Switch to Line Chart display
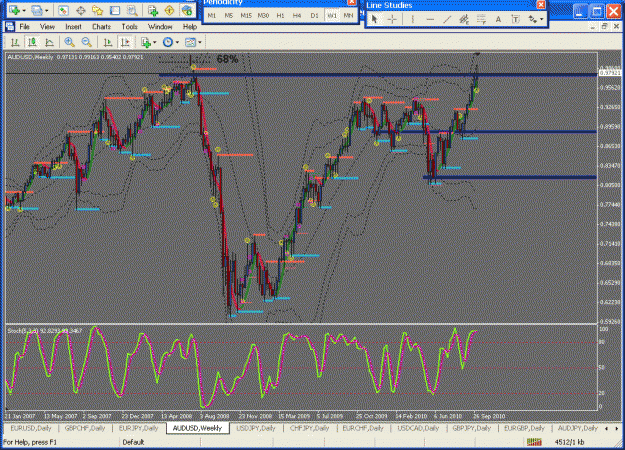625x450 pixels. click(x=49, y=42)
